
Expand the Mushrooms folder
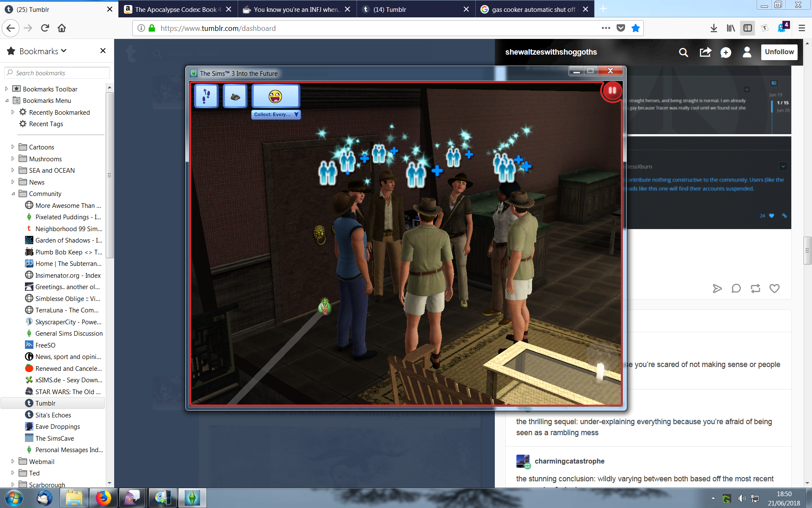pyautogui.click(x=13, y=159)
